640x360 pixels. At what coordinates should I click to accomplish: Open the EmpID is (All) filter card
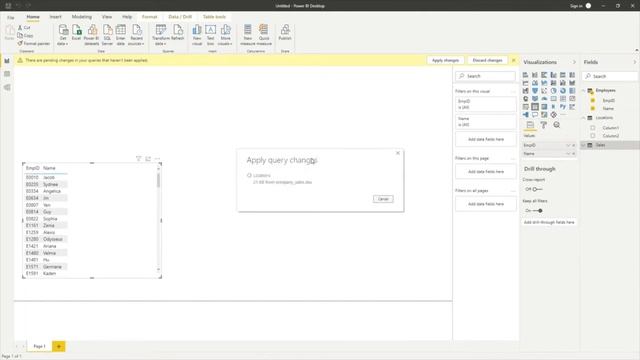pos(486,104)
